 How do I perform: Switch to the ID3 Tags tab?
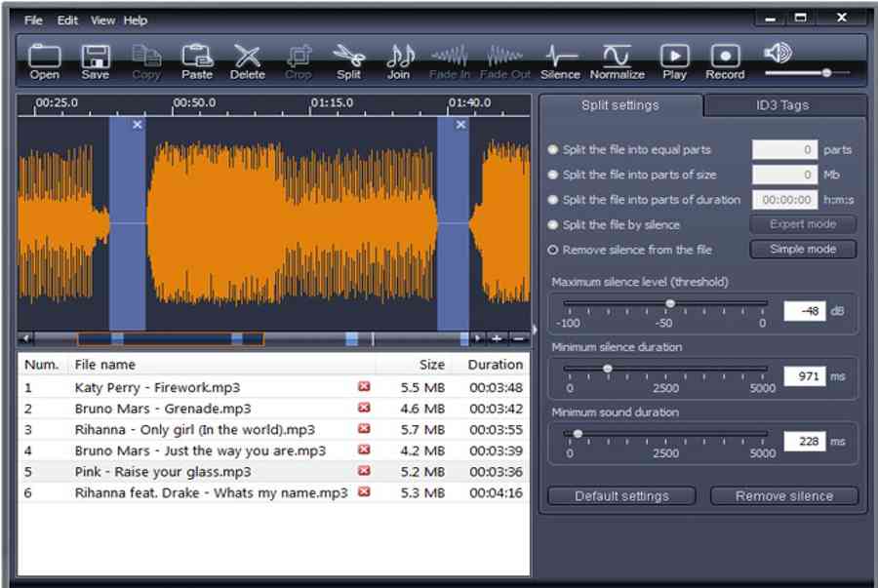(782, 105)
